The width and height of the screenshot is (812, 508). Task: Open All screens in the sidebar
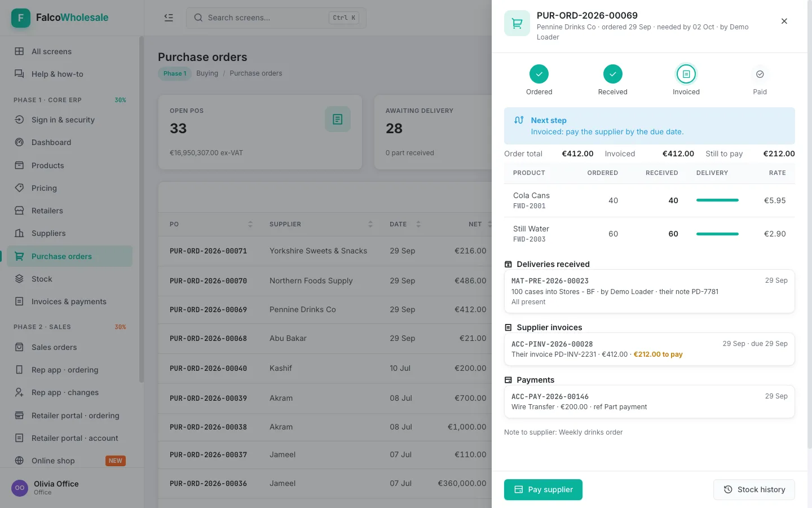coord(70,51)
